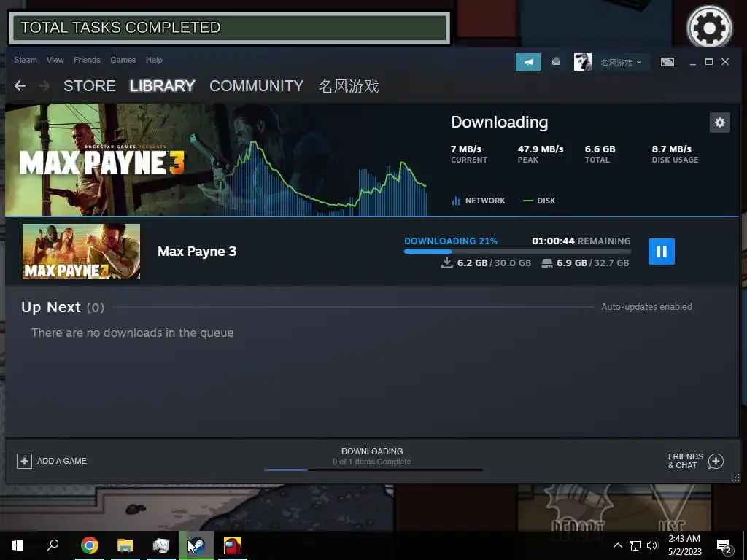Viewport: 747px width, 560px height.
Task: Click the Add a Game plus icon
Action: pyautogui.click(x=24, y=461)
